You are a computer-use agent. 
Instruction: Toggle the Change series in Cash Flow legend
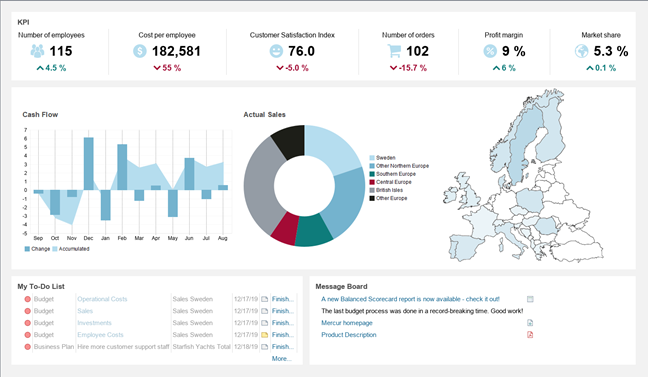point(37,249)
